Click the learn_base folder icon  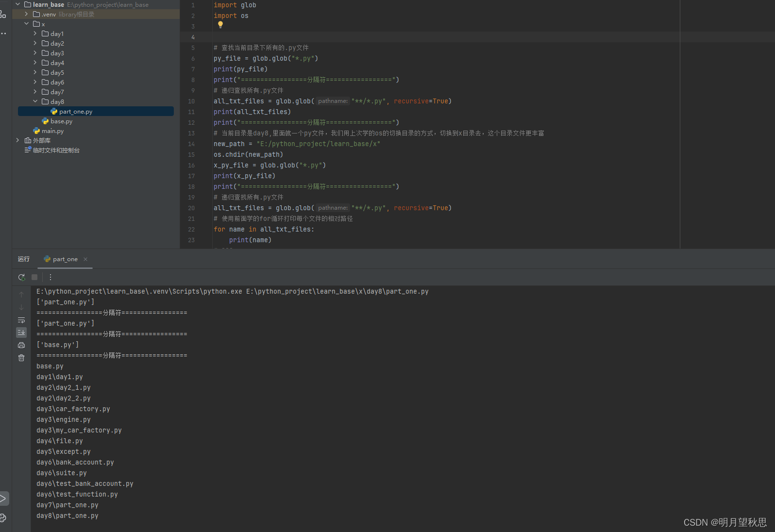(28, 4)
